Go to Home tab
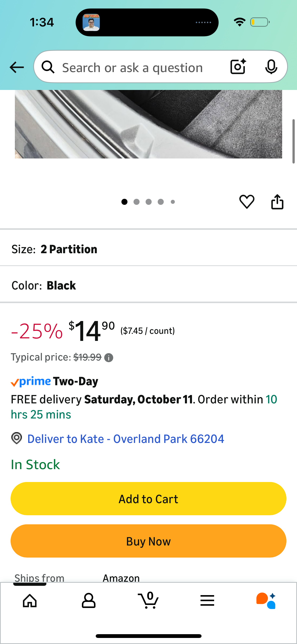 pos(30,601)
